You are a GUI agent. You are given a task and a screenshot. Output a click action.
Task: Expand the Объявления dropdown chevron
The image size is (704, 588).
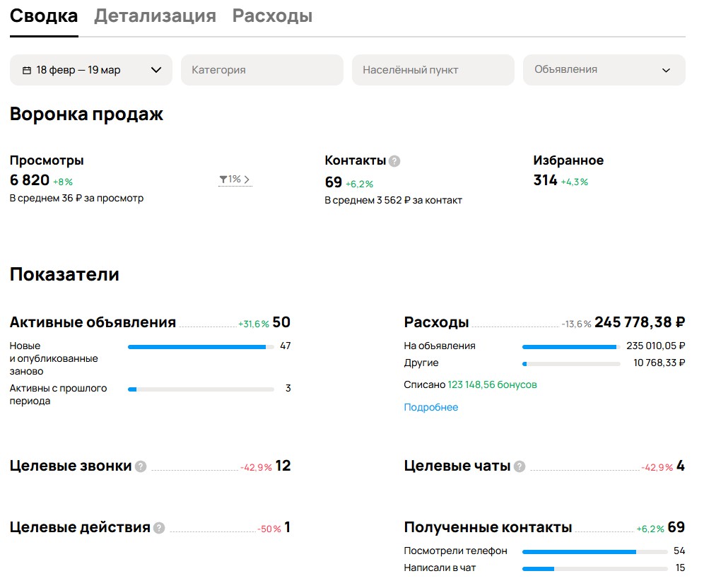(667, 71)
